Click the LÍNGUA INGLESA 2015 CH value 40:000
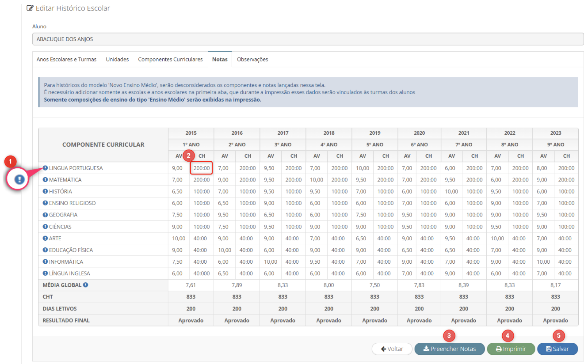588x364 pixels. point(202,273)
